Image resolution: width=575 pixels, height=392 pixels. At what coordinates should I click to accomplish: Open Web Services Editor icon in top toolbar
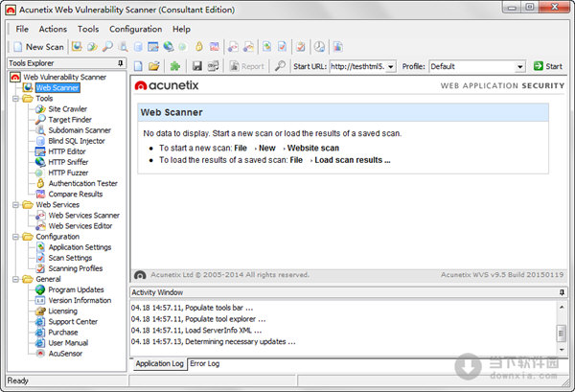tap(248, 47)
